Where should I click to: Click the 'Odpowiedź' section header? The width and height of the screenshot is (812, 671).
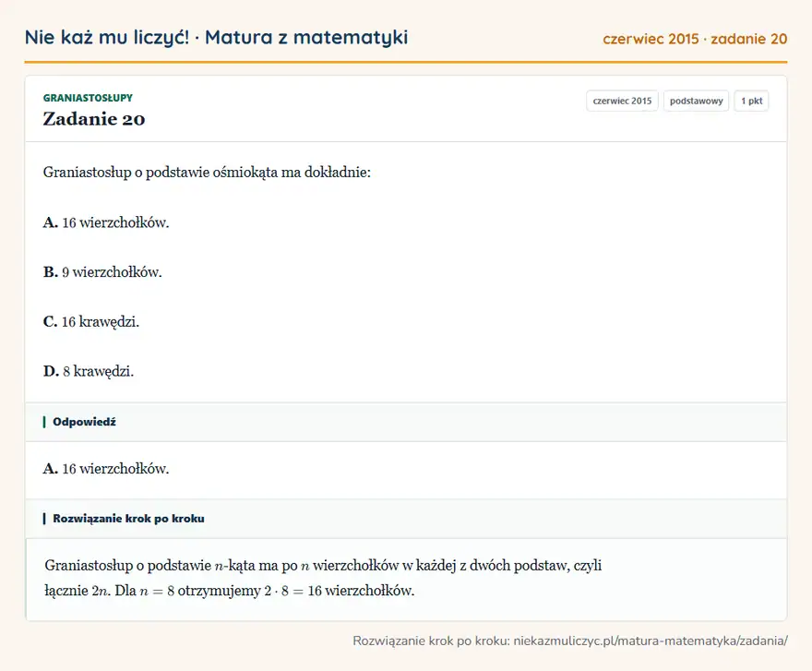point(406,422)
